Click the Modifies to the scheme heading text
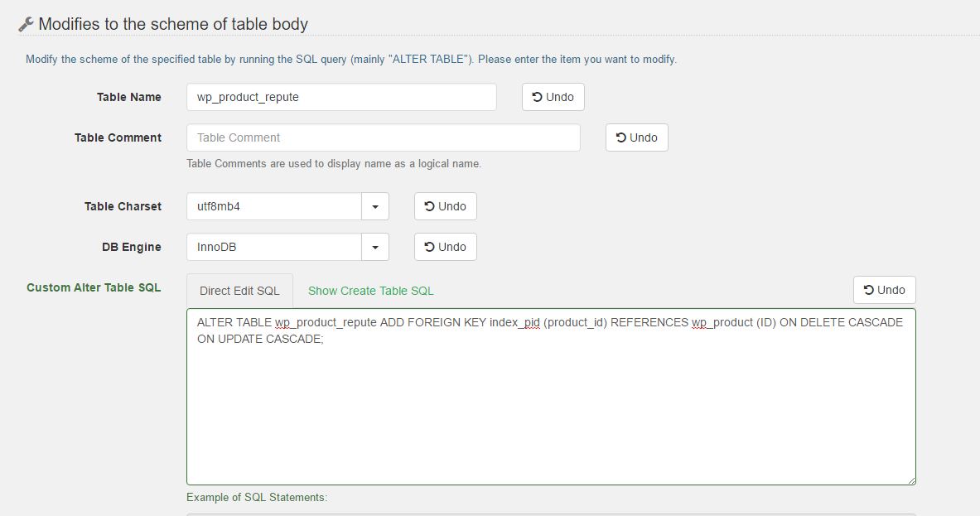980x516 pixels. pos(173,24)
